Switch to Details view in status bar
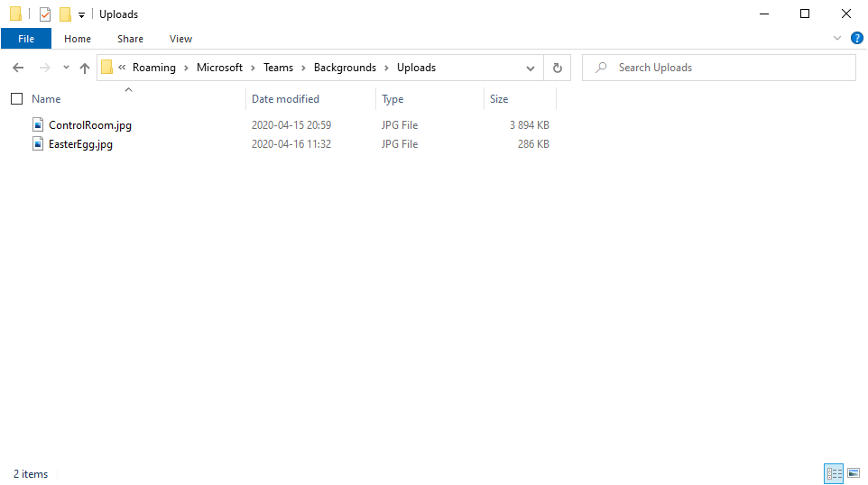The width and height of the screenshot is (868, 485). coord(834,473)
